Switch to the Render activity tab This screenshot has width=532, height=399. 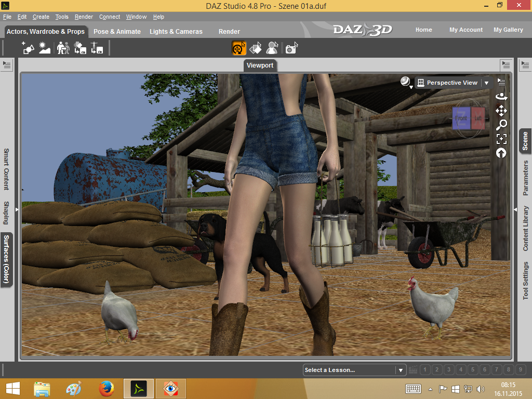[x=229, y=32]
